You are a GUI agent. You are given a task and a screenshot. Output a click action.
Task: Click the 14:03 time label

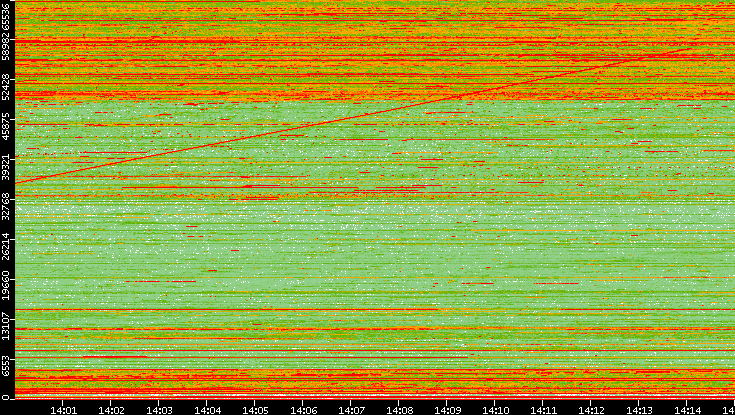tap(159, 410)
